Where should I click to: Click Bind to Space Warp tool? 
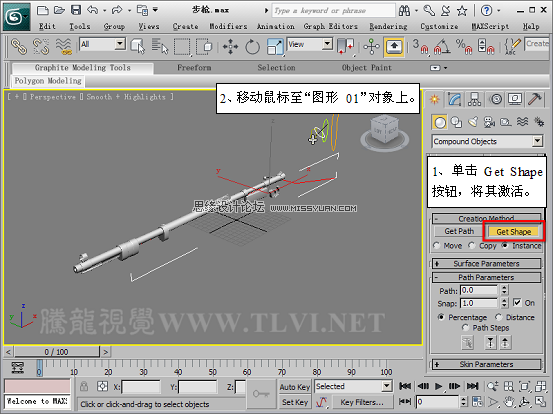pos(64,47)
